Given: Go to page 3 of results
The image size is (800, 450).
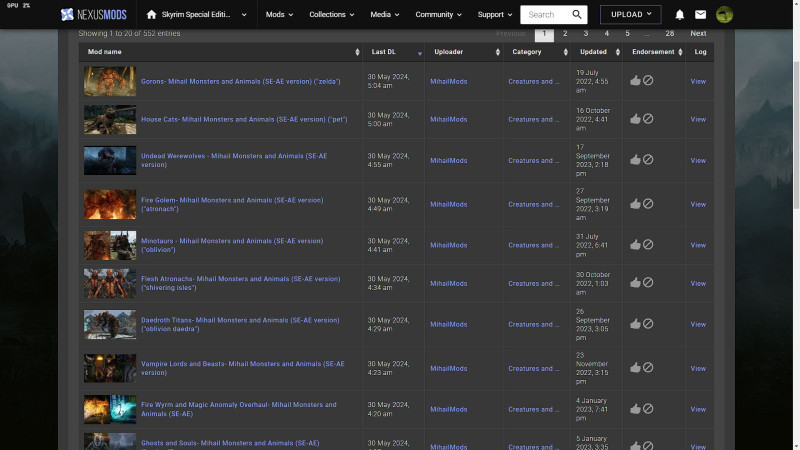Looking at the screenshot, I should click(x=586, y=34).
